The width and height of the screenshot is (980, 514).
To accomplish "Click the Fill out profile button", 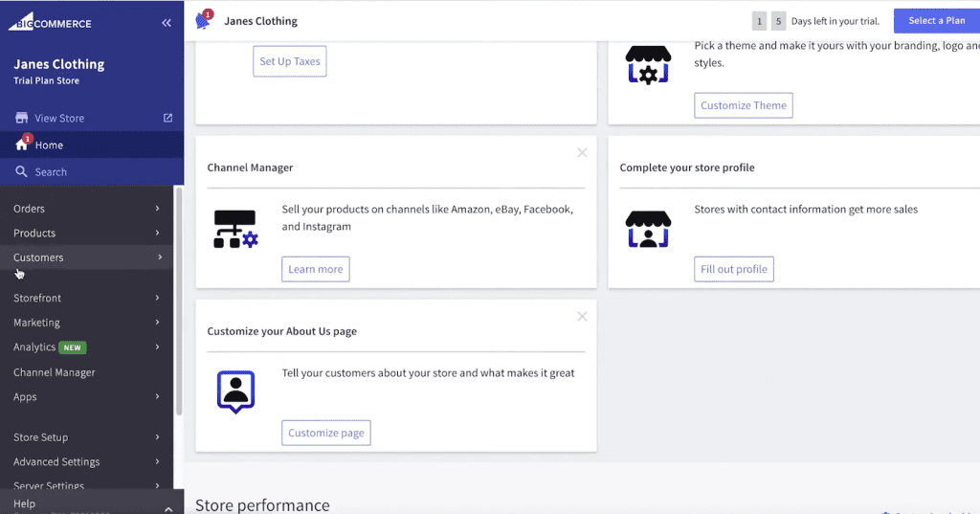I will click(x=734, y=269).
